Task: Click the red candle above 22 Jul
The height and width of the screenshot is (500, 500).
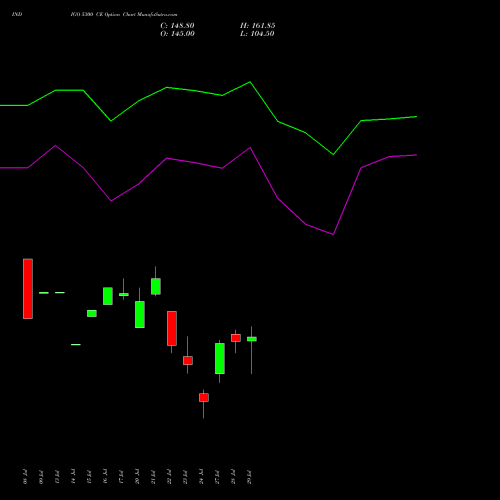Action: click(x=172, y=328)
